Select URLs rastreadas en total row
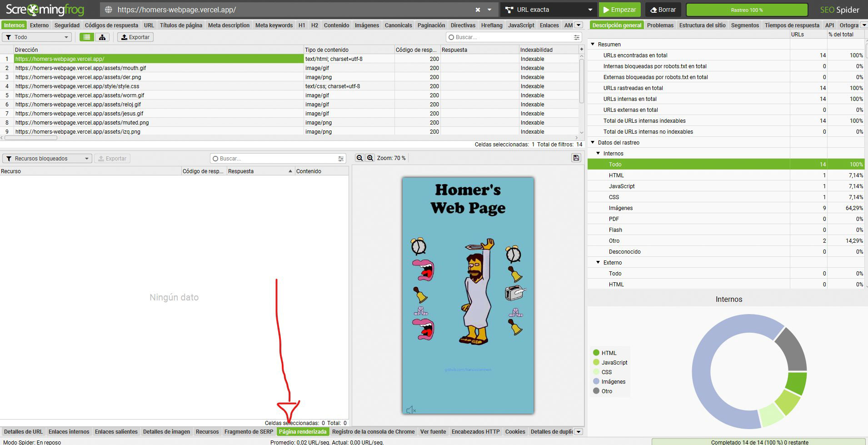This screenshot has width=868, height=445. pos(726,88)
